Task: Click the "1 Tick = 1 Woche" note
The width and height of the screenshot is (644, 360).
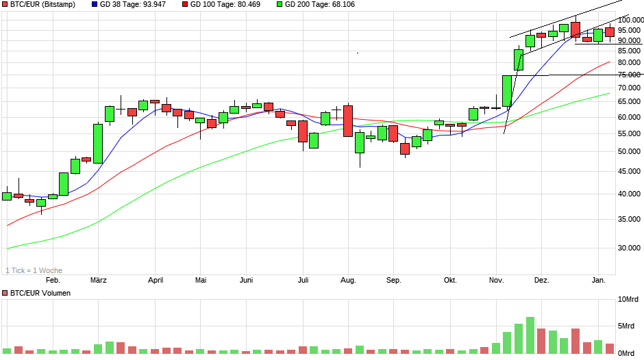Action: click(x=34, y=270)
